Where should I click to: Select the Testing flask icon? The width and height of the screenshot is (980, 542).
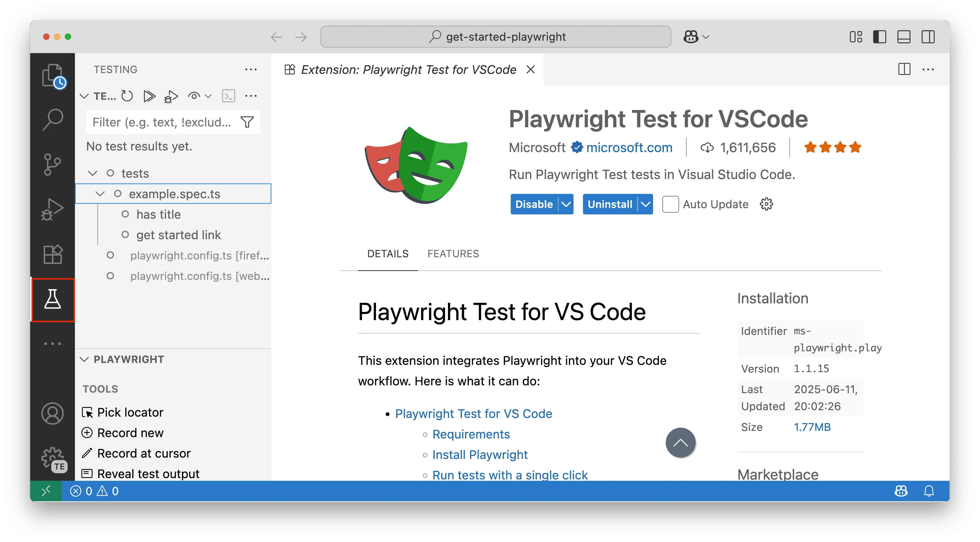[x=53, y=300]
